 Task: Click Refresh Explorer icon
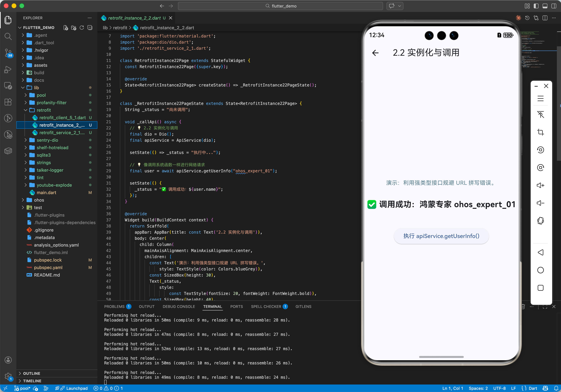[82, 28]
